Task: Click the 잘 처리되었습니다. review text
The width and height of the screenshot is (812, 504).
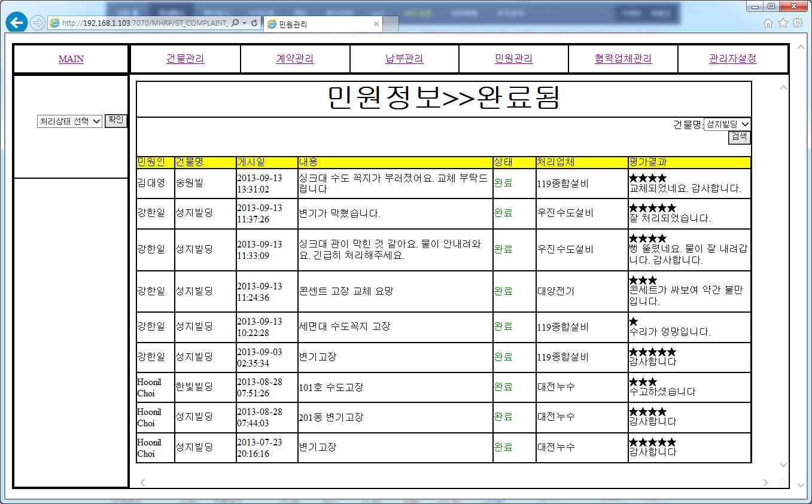Action: 670,218
